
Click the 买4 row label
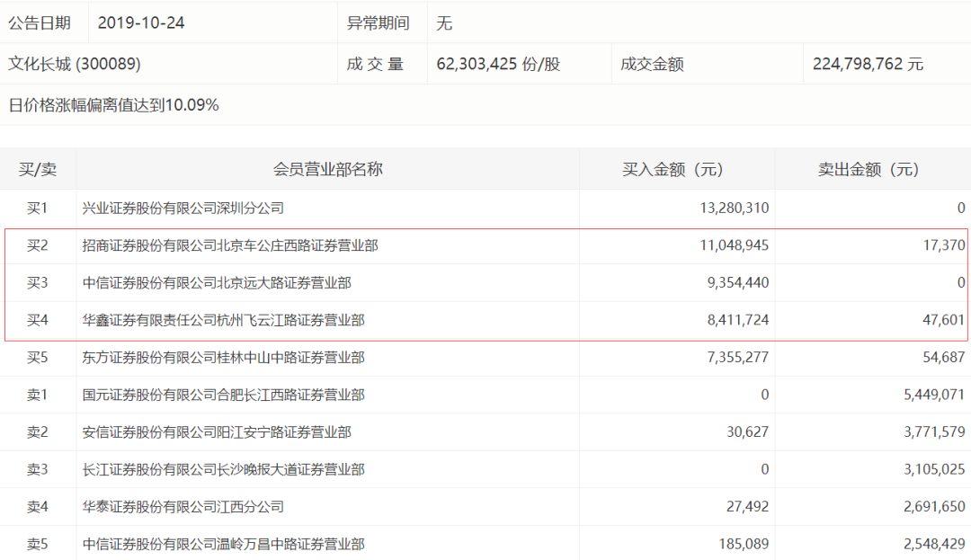37,320
